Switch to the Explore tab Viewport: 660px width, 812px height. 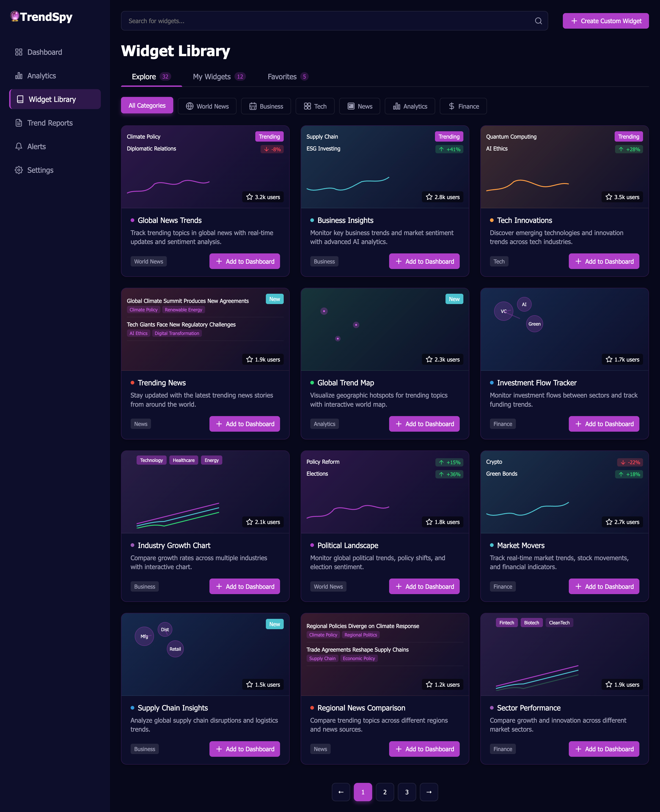[x=151, y=76]
